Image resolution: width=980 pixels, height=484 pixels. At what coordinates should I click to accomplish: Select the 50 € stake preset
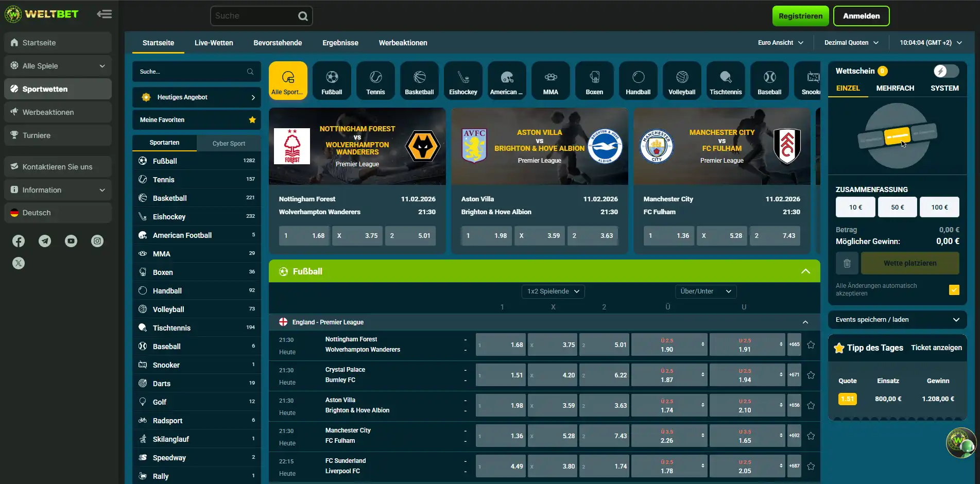pyautogui.click(x=897, y=207)
